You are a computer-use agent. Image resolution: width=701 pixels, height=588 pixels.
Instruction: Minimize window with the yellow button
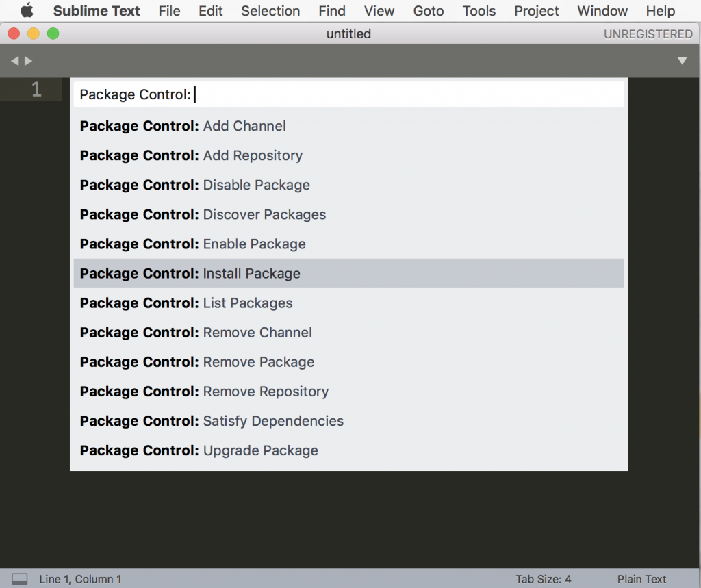[x=34, y=34]
